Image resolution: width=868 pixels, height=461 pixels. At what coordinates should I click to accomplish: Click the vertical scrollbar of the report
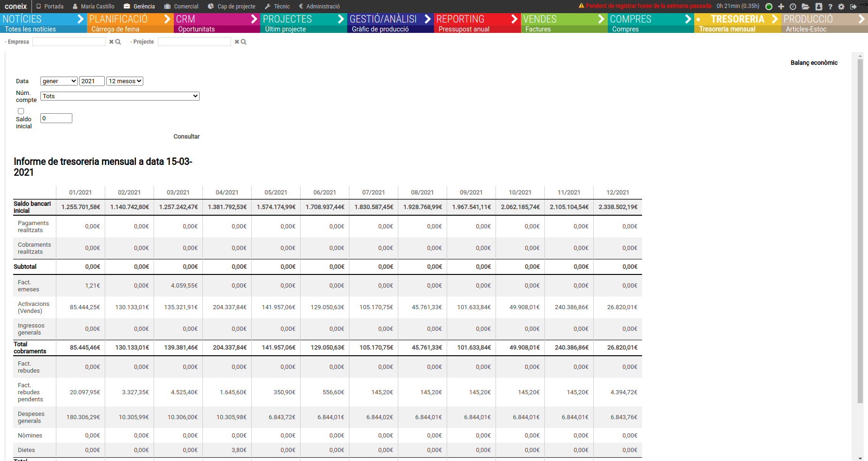[860, 230]
